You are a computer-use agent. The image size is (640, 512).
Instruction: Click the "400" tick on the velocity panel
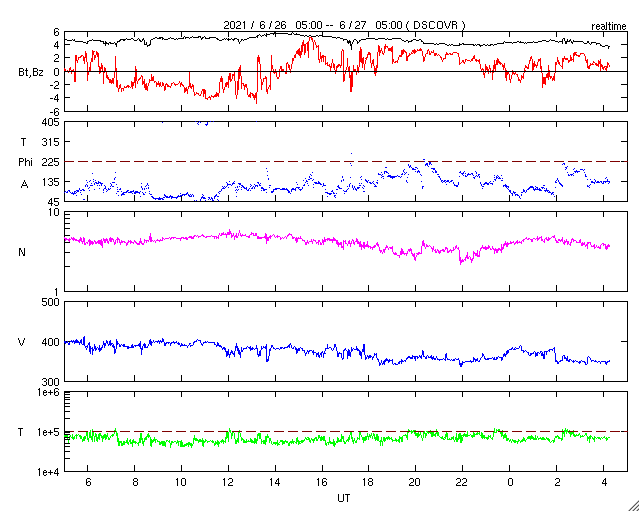click(x=51, y=342)
